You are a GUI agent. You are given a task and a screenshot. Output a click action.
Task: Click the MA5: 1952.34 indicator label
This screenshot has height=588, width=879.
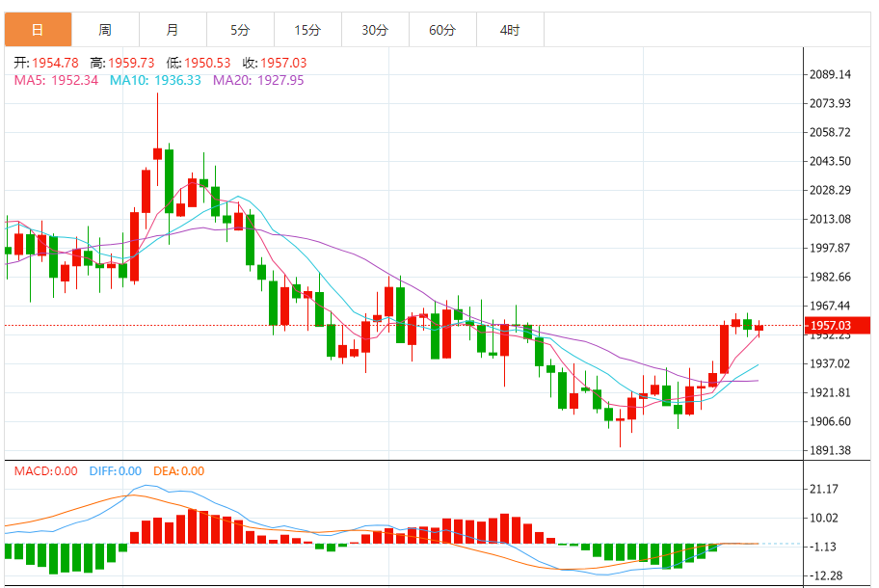(x=56, y=80)
